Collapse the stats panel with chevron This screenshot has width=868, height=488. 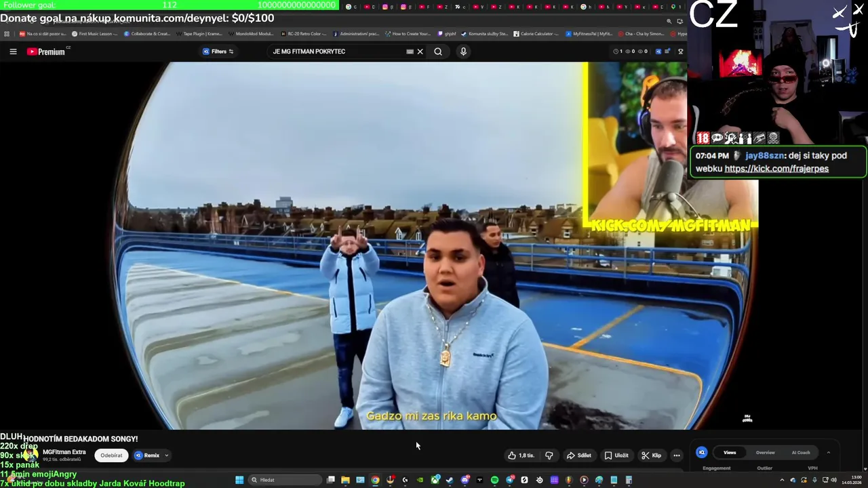tap(828, 452)
